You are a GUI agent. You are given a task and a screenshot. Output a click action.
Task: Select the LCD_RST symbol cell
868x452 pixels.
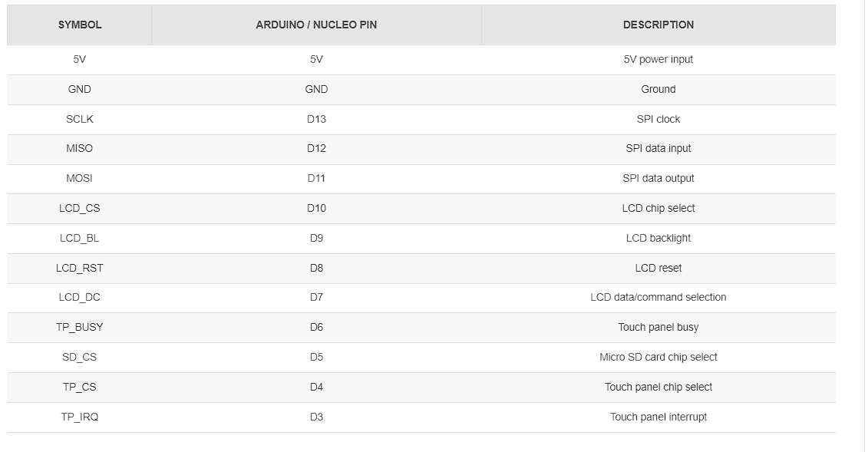tap(80, 268)
